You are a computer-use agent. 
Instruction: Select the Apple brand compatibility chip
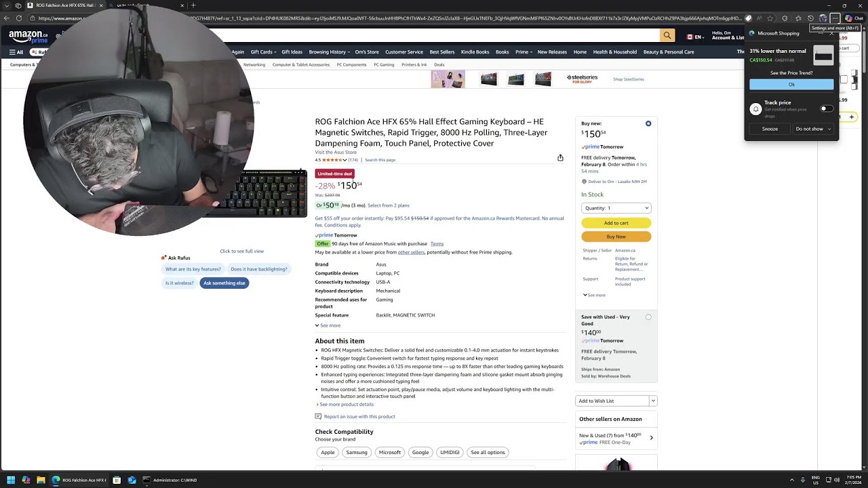[328, 452]
